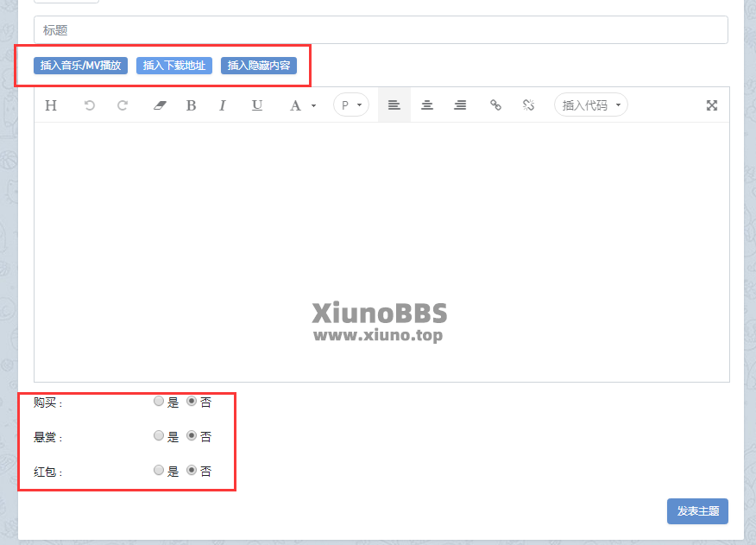The height and width of the screenshot is (545, 756).
Task: Toggle fullscreen editor mode
Action: pos(712,105)
